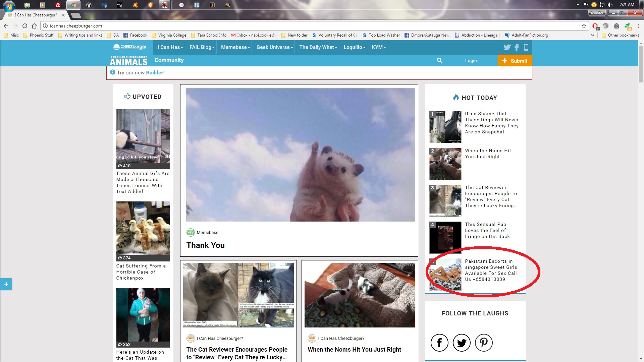Expand The Daily What dropdown
Image resolution: width=644 pixels, height=362 pixels.
pyautogui.click(x=318, y=47)
